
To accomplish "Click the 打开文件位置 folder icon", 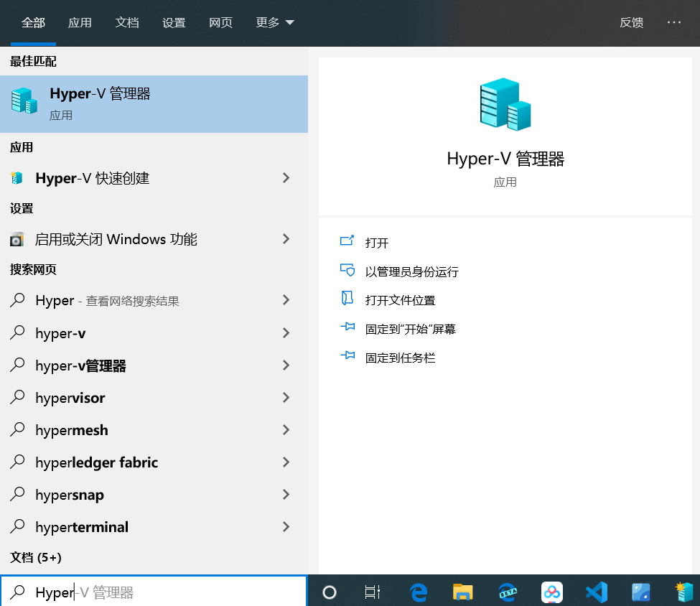I will coord(347,298).
